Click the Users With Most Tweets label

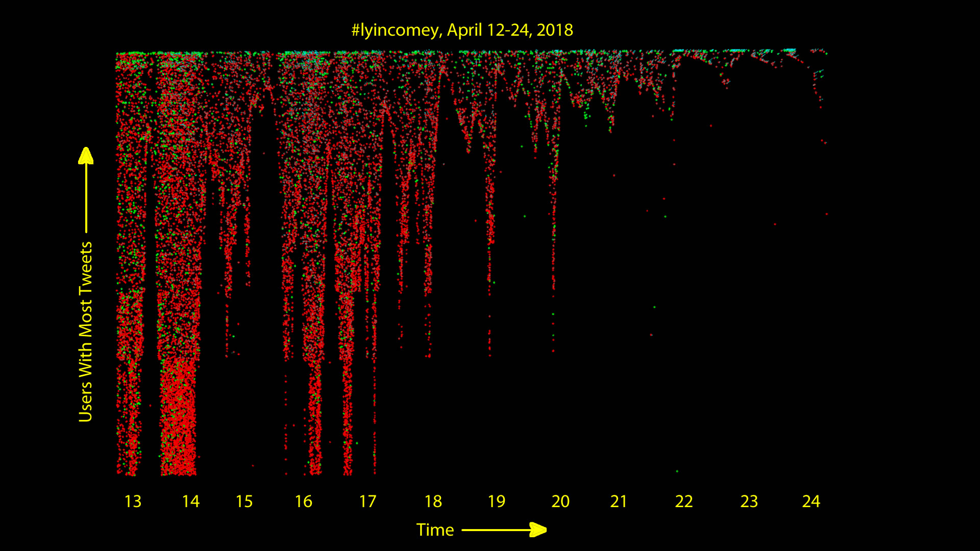click(x=86, y=332)
